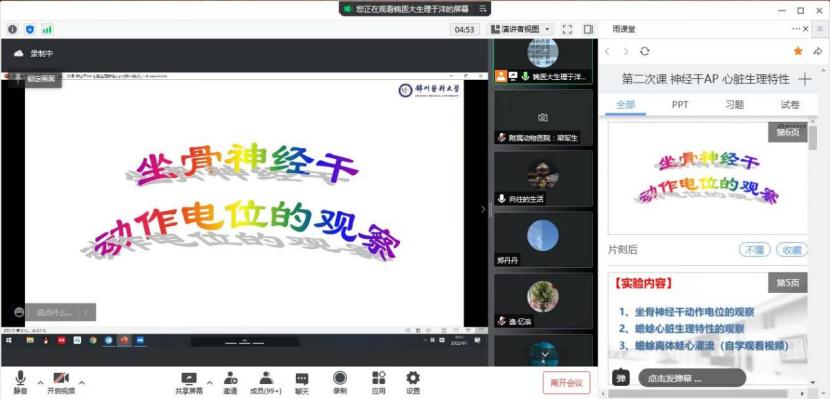Toggle the sidebar panel layout icon
The width and height of the screenshot is (830, 399).
click(588, 30)
